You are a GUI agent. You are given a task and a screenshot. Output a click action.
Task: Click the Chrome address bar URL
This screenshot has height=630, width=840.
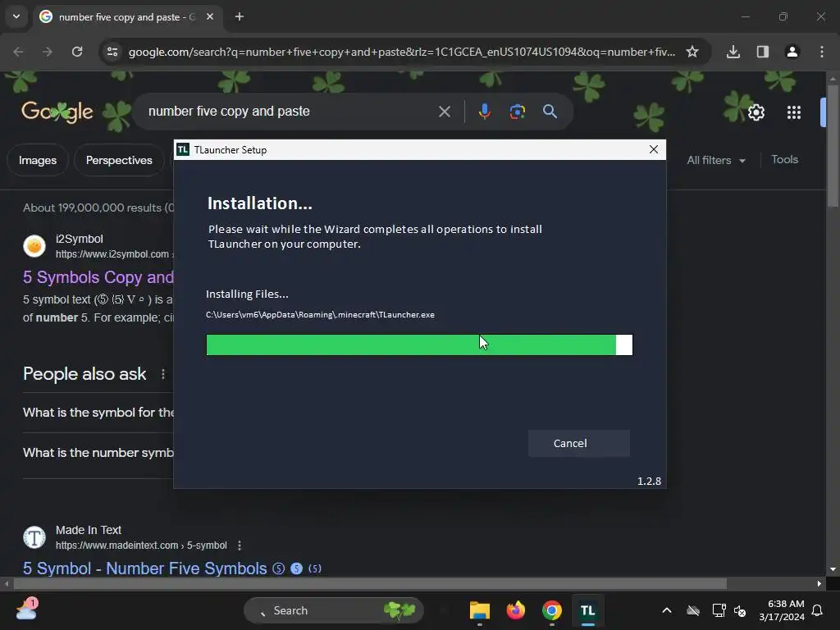pos(402,52)
